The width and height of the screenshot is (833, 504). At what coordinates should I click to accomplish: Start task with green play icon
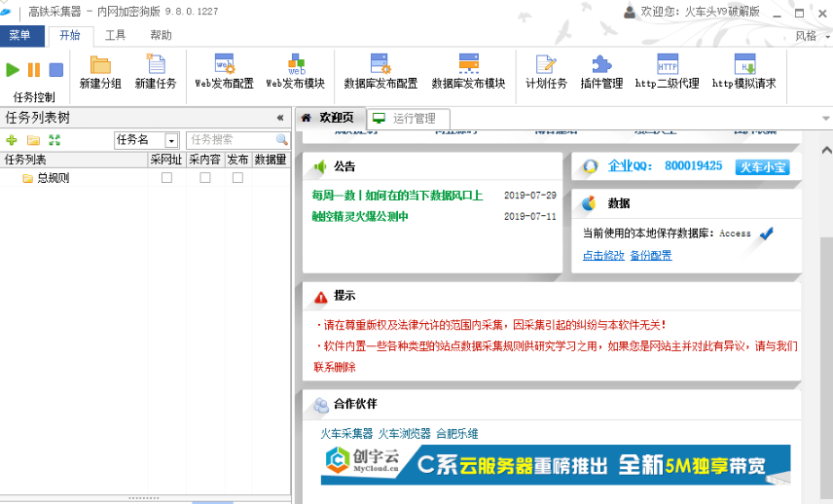(13, 70)
